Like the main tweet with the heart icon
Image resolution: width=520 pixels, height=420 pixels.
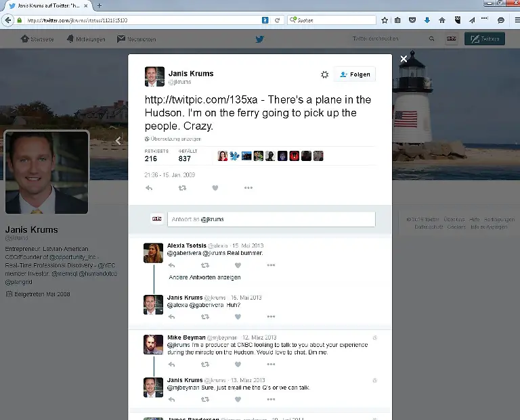click(x=215, y=188)
